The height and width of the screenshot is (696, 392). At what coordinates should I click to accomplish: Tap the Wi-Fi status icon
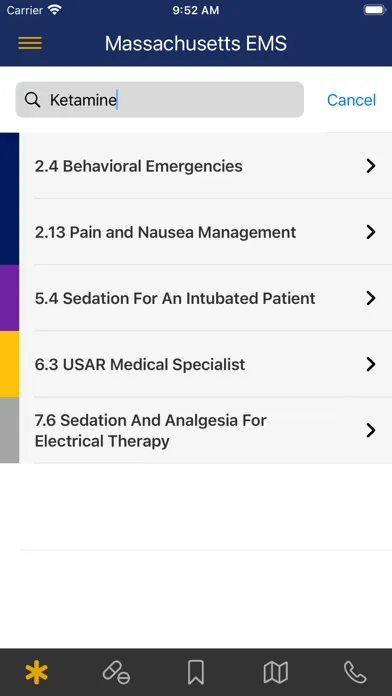(55, 10)
